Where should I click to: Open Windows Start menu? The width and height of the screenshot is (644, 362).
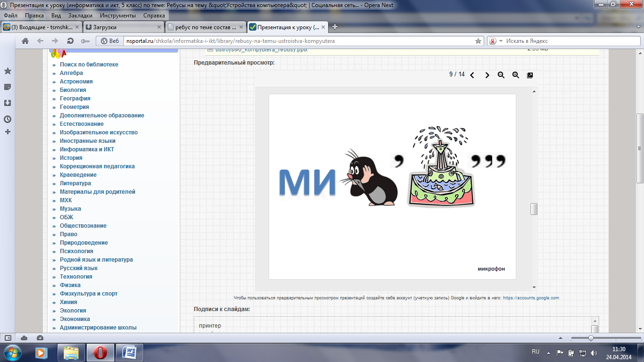click(13, 352)
